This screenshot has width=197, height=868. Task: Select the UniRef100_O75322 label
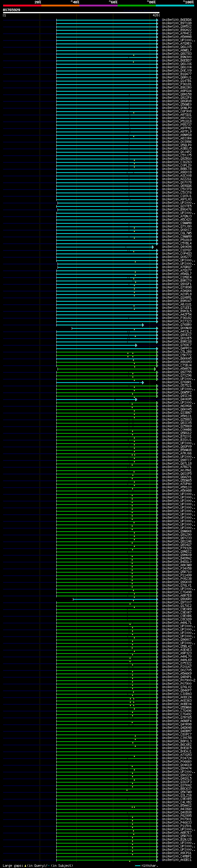(177, 664)
